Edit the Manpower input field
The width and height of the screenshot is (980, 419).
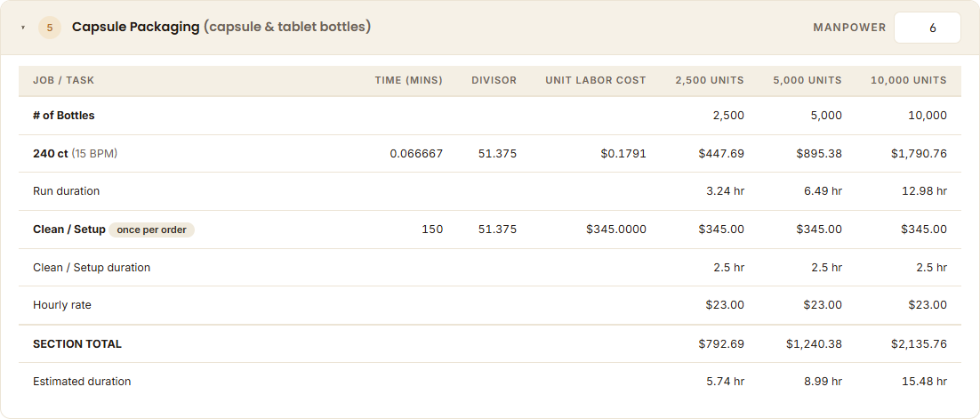(x=927, y=28)
